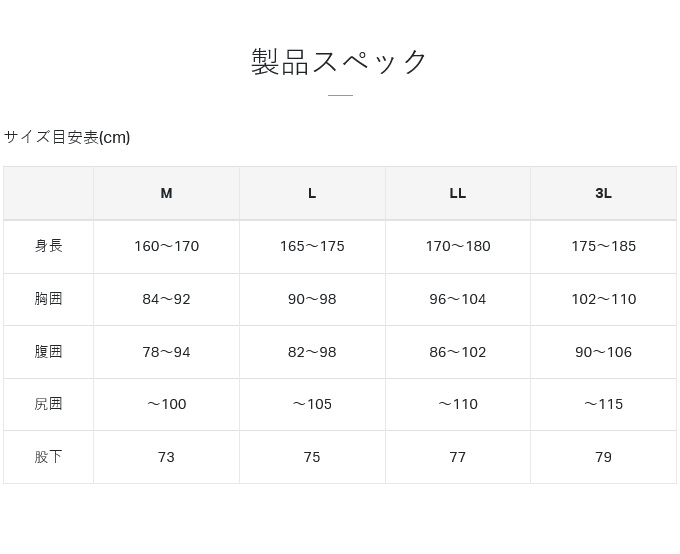Image resolution: width=680 pixels, height=554 pixels.
Task: Select the M size column header
Action: click(x=166, y=193)
